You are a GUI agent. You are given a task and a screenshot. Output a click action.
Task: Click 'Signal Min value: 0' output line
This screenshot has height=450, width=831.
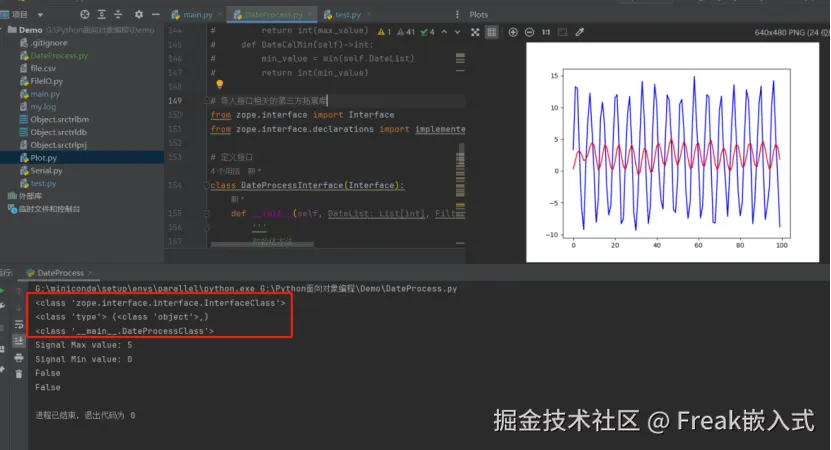pyautogui.click(x=84, y=359)
